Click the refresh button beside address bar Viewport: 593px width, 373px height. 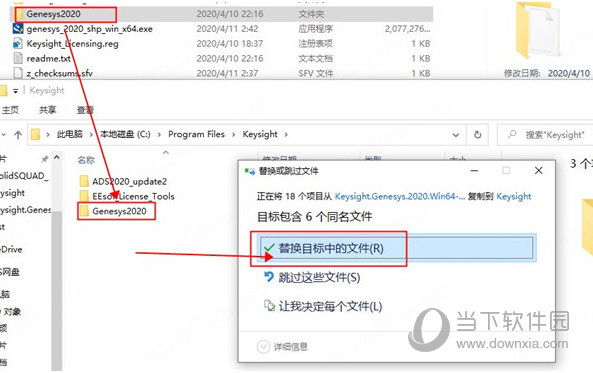click(x=478, y=135)
